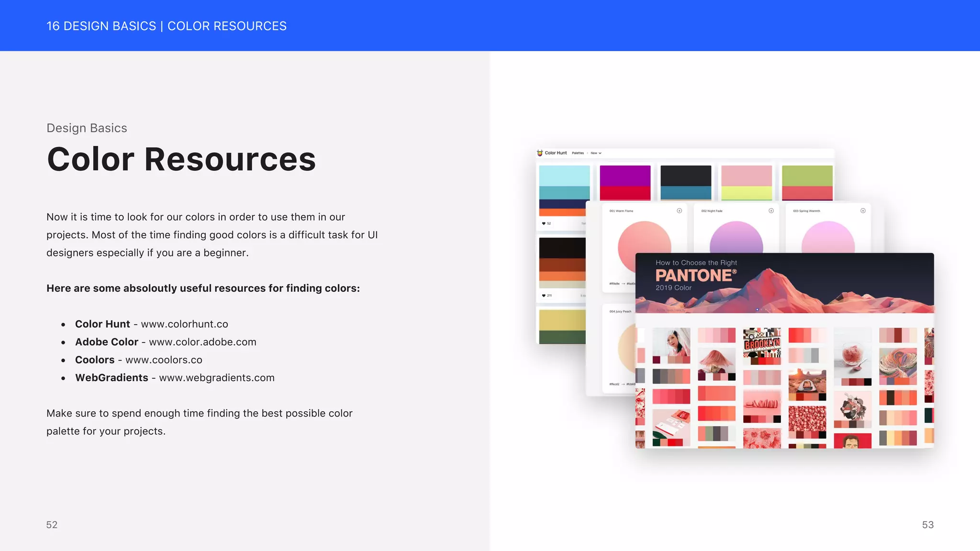This screenshot has height=551, width=980.
Task: Click page number 53
Action: click(x=928, y=525)
